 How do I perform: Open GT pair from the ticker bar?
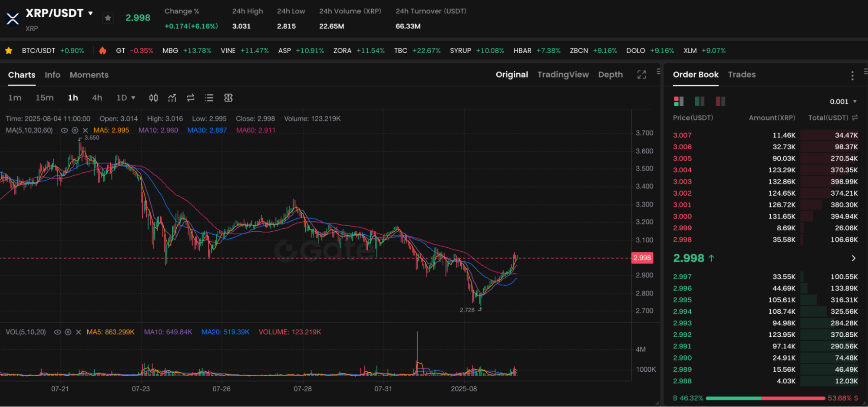(135, 51)
